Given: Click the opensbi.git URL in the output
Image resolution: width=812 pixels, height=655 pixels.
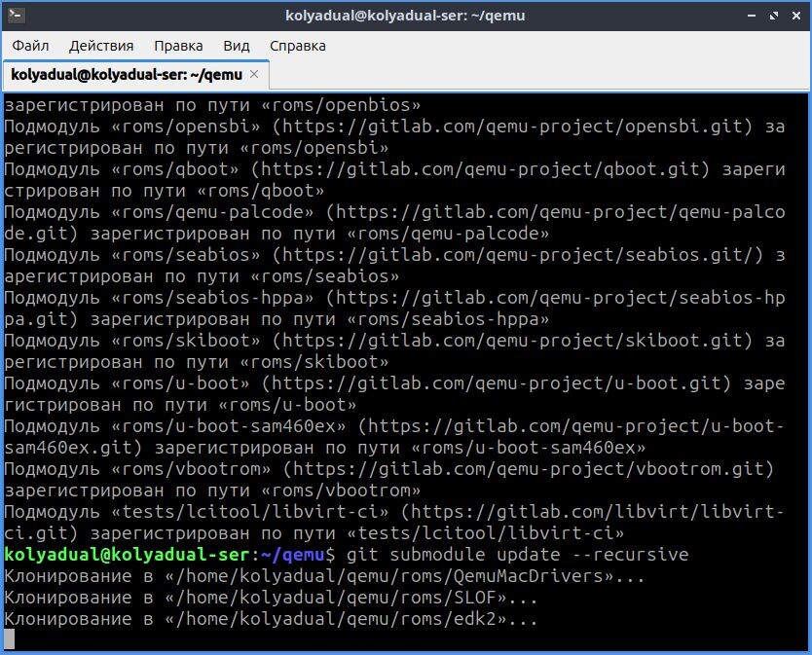Looking at the screenshot, I should click(x=512, y=127).
